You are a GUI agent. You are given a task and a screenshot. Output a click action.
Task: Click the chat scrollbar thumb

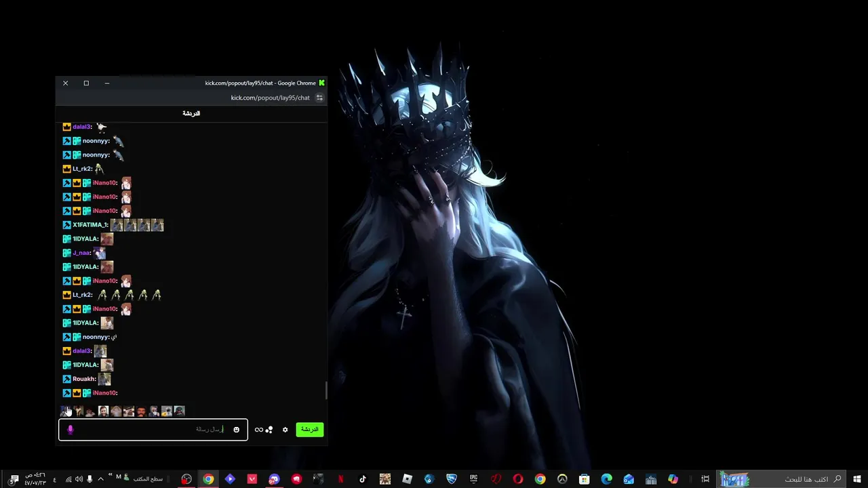point(326,390)
